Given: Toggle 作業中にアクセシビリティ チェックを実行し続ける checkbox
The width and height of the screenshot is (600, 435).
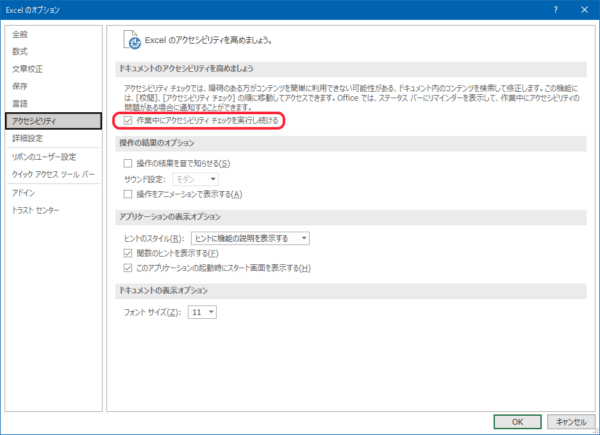Looking at the screenshot, I should (127, 121).
